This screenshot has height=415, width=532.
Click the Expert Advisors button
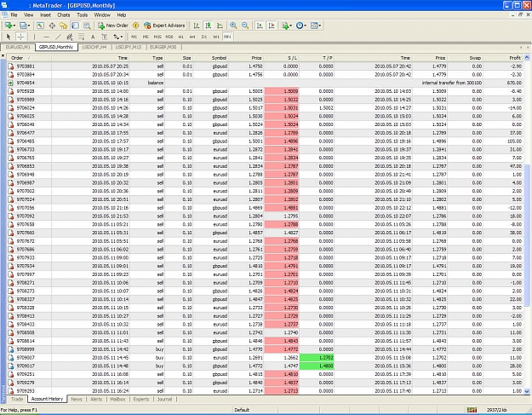pyautogui.click(x=164, y=26)
